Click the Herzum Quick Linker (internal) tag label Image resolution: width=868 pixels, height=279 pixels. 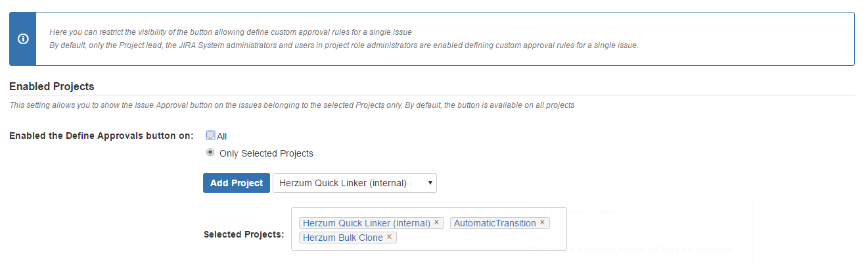[366, 223]
